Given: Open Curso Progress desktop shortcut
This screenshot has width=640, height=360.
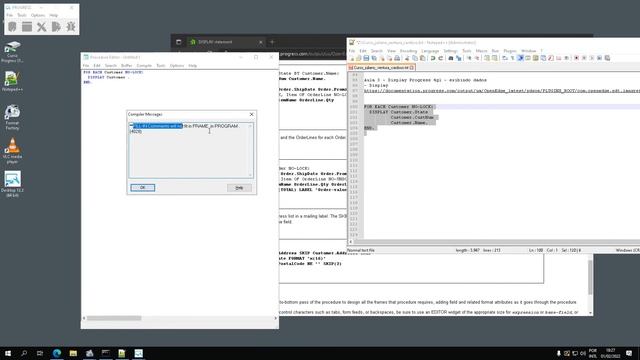Looking at the screenshot, I should tap(12, 52).
